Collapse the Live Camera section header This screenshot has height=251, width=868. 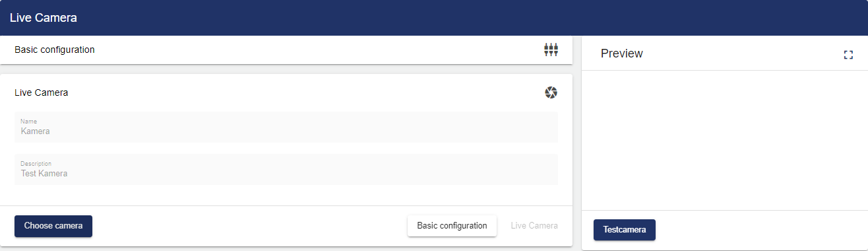(x=286, y=92)
